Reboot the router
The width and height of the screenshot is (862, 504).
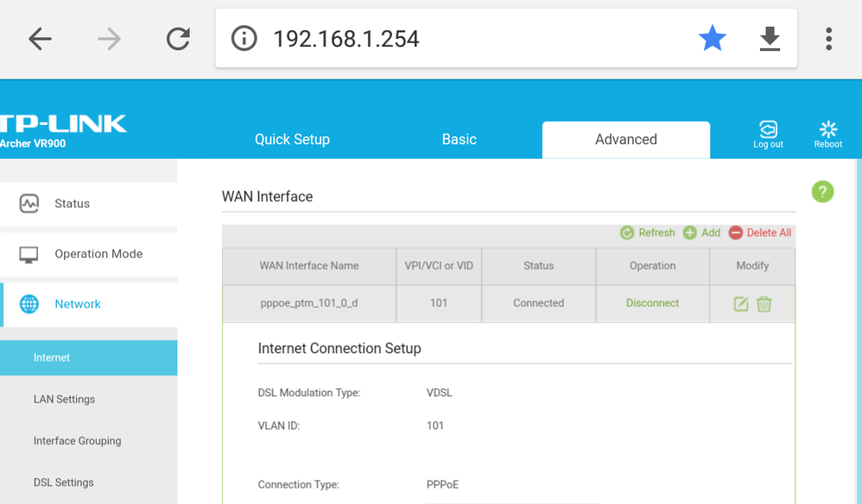click(827, 135)
